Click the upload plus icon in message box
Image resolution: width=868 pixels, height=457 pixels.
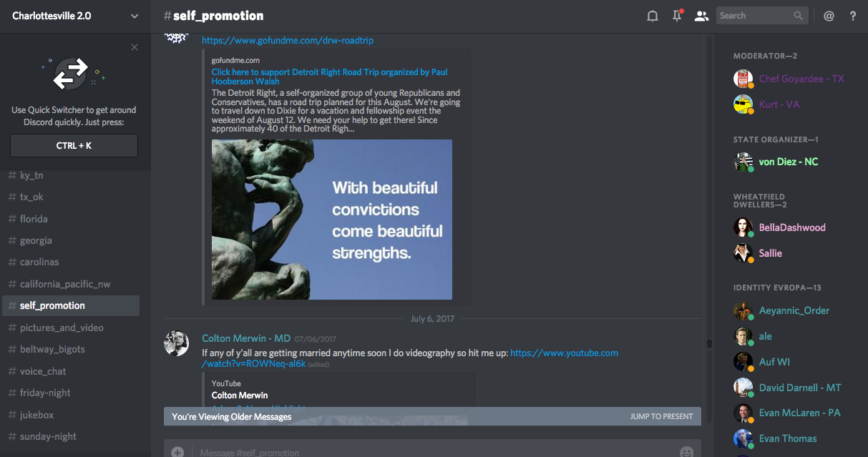coord(177,452)
